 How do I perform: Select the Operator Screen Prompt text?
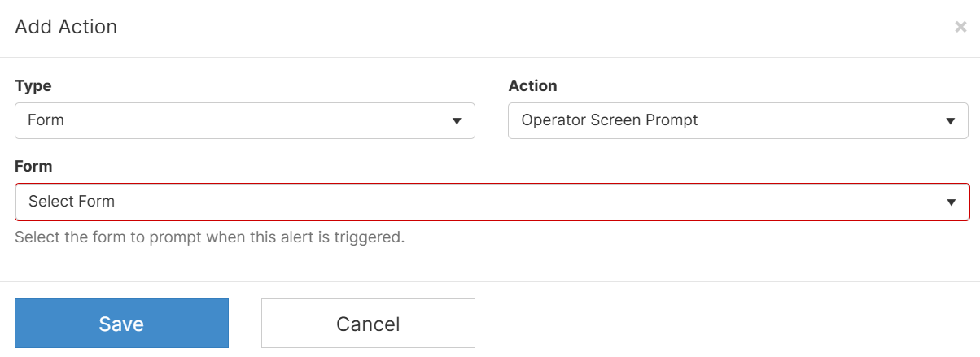[x=610, y=120]
